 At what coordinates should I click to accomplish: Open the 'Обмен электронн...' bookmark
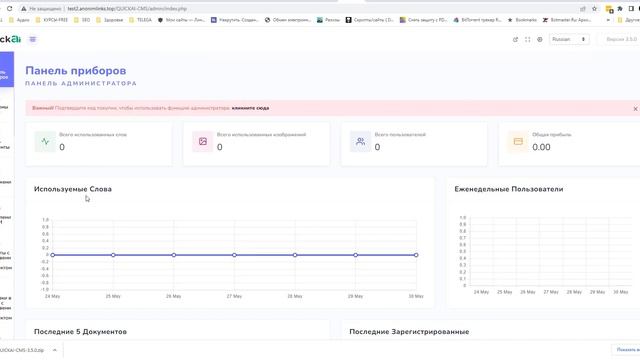288,20
